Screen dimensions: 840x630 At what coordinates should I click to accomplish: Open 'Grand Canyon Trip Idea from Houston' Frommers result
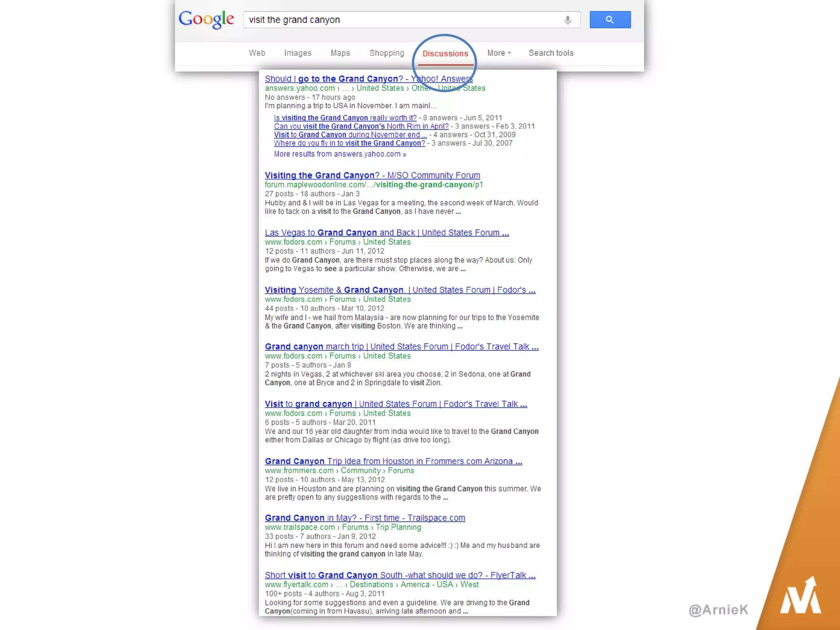coord(393,461)
